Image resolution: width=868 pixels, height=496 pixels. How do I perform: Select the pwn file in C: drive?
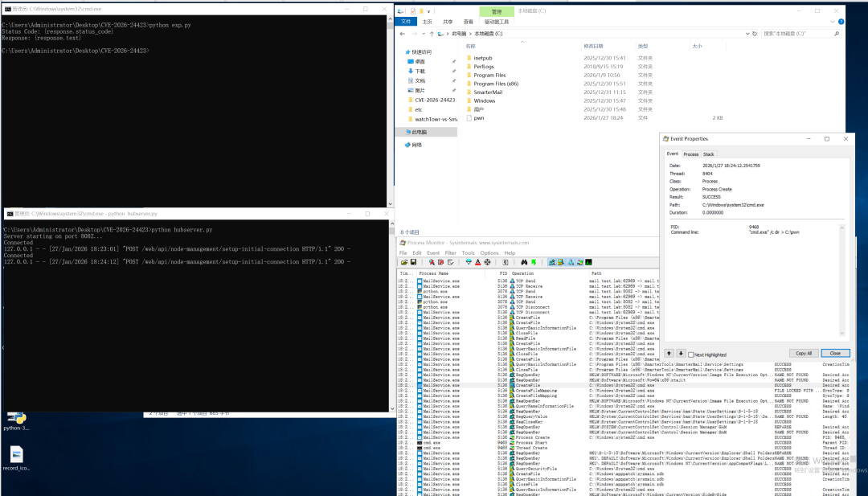coord(478,117)
